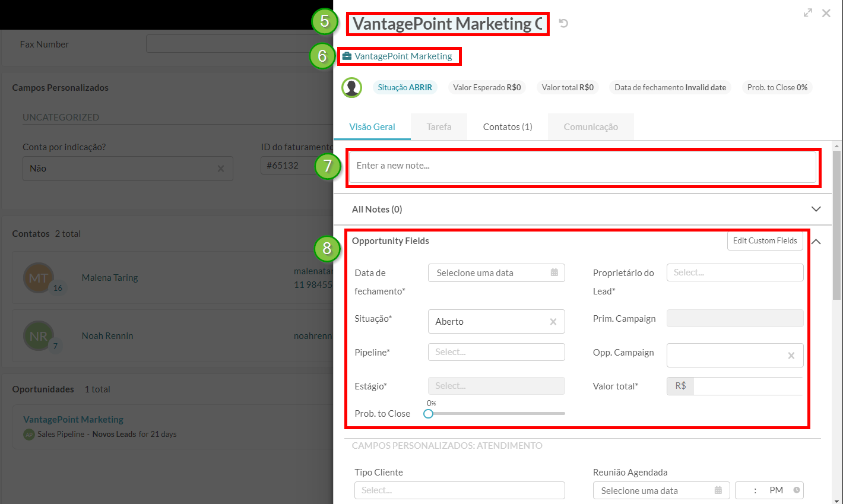
Task: Edit the VantagePoint Marketing opportunity title
Action: (x=447, y=24)
